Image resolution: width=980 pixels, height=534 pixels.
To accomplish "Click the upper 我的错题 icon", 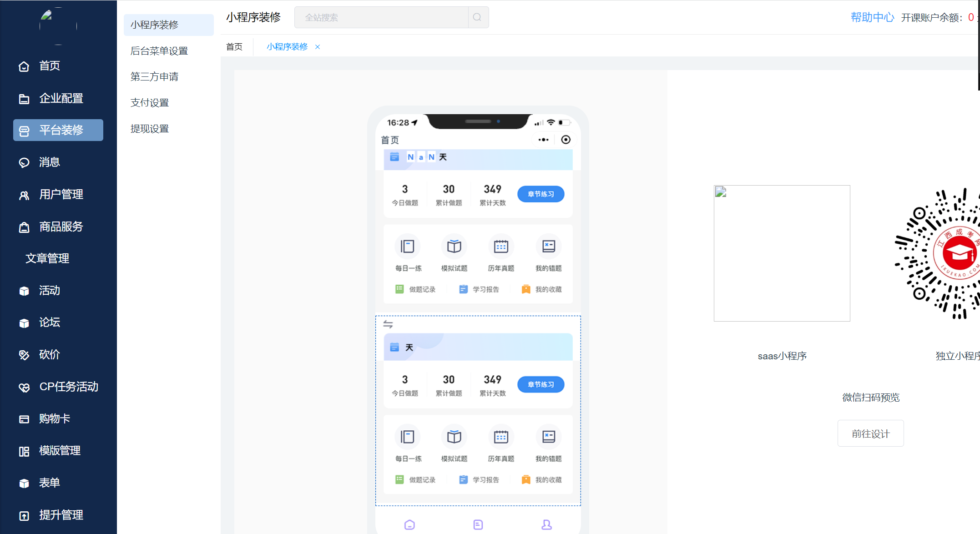I will (x=548, y=247).
